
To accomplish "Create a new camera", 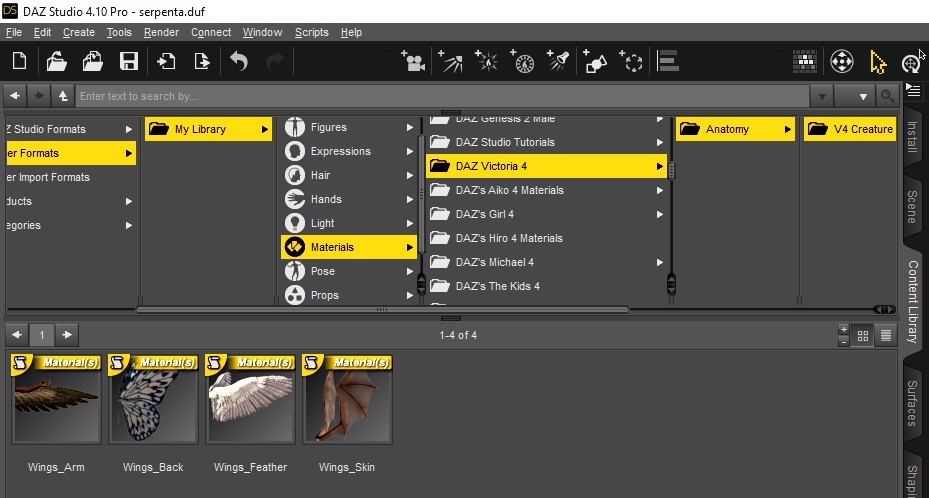I will pos(413,61).
